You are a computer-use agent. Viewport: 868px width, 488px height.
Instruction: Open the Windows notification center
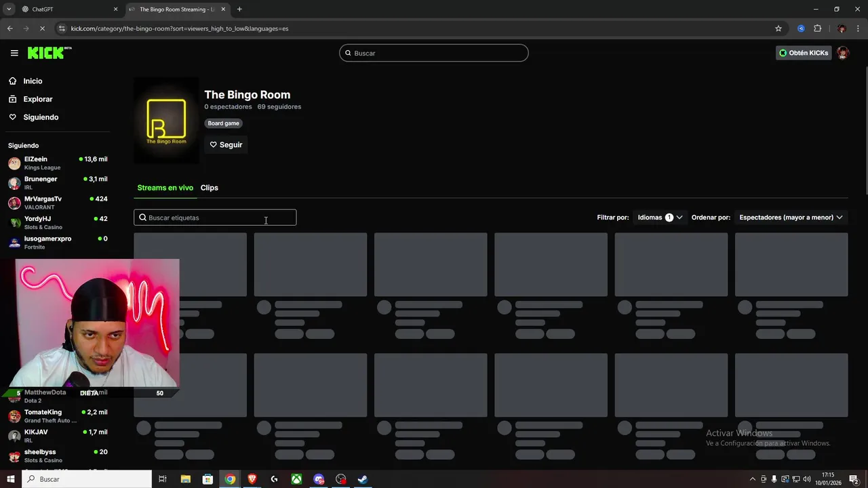(854, 479)
